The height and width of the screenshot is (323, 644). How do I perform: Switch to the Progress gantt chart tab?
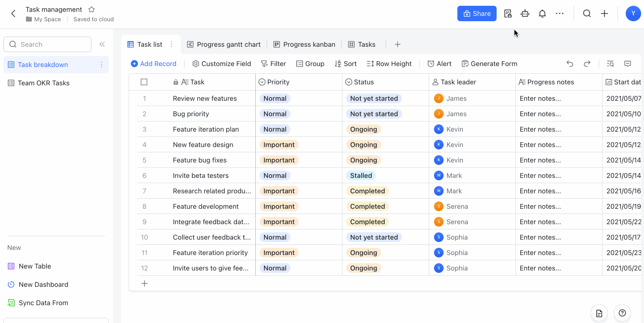[223, 44]
